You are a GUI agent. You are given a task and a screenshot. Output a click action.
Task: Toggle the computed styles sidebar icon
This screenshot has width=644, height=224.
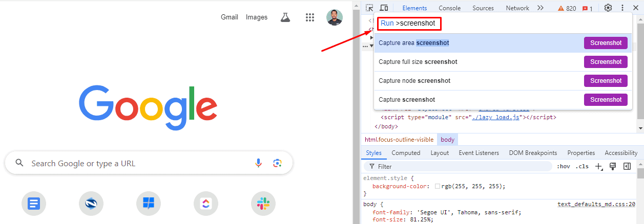coord(627,166)
